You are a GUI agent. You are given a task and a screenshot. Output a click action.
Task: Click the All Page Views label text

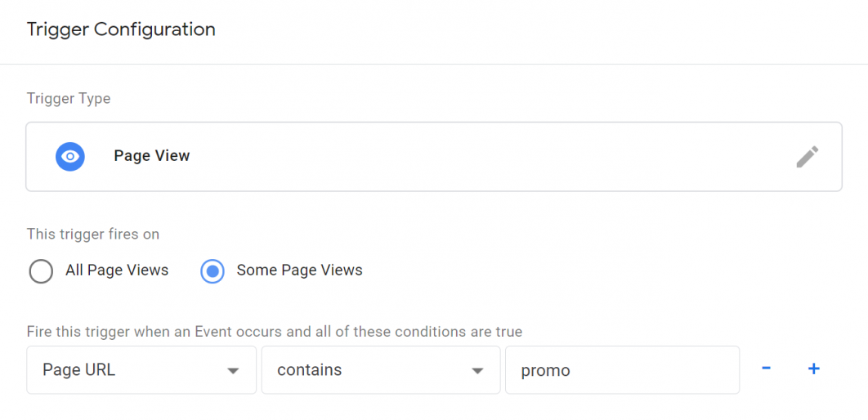point(117,270)
